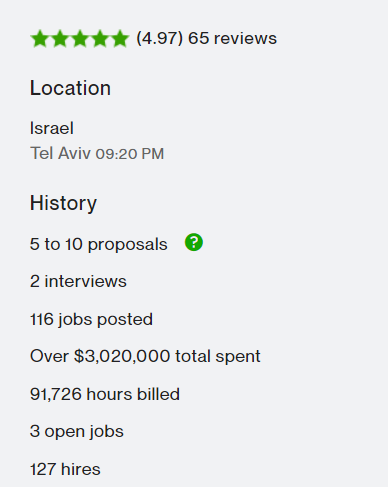The height and width of the screenshot is (487, 388).
Task: Click the green question mark help icon
Action: click(x=194, y=242)
